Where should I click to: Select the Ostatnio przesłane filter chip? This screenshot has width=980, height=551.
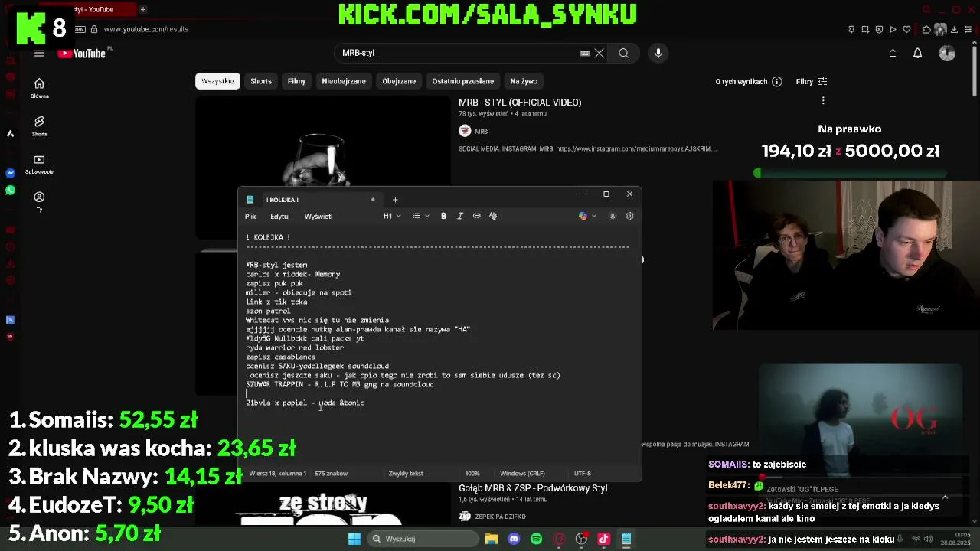coord(463,81)
